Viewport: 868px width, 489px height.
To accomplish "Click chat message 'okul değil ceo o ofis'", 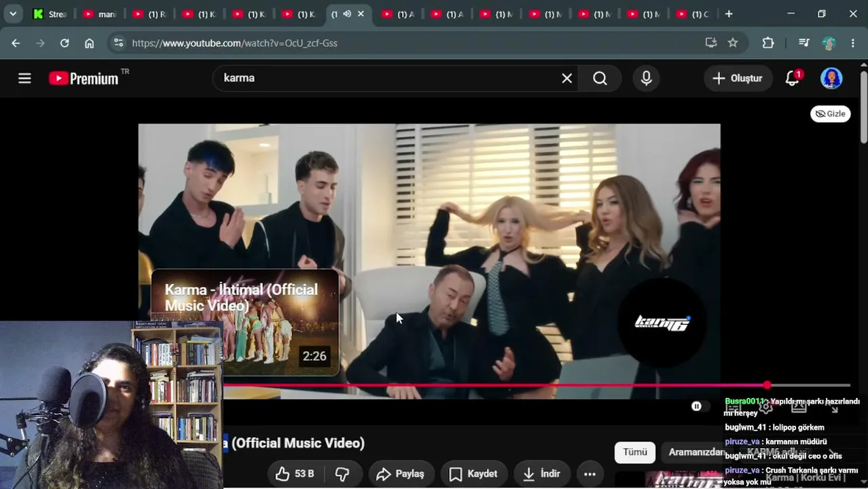I will [x=807, y=456].
